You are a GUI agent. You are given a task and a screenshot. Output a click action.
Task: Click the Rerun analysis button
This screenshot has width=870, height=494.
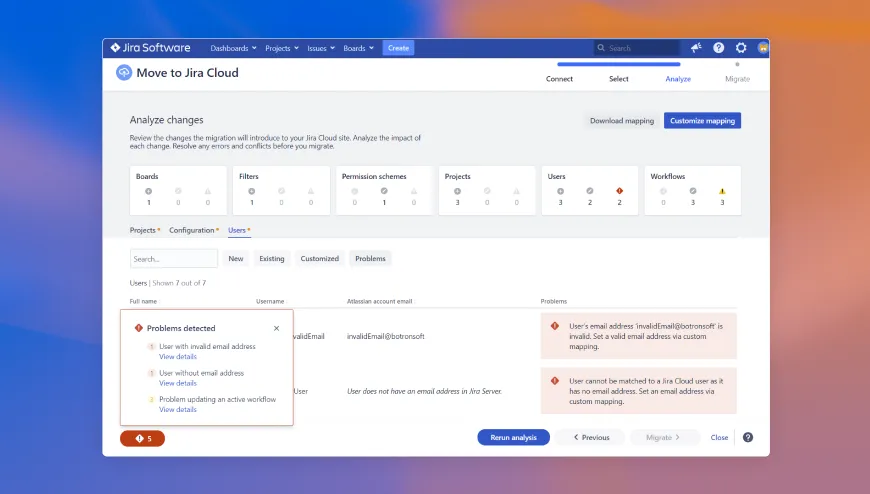(513, 437)
